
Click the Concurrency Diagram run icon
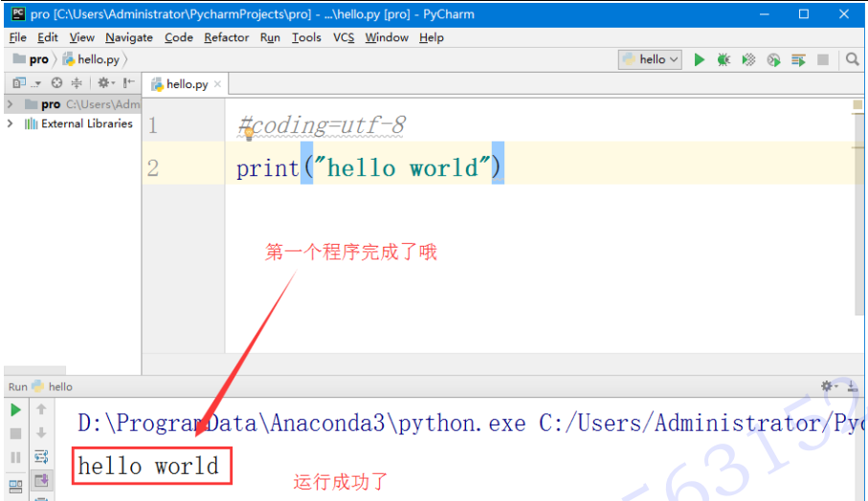pyautogui.click(x=798, y=59)
